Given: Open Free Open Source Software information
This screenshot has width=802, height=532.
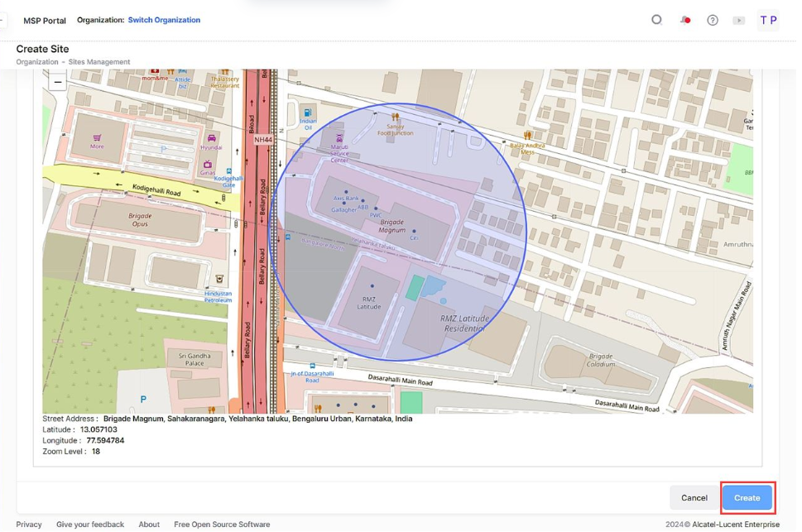Looking at the screenshot, I should (x=222, y=524).
